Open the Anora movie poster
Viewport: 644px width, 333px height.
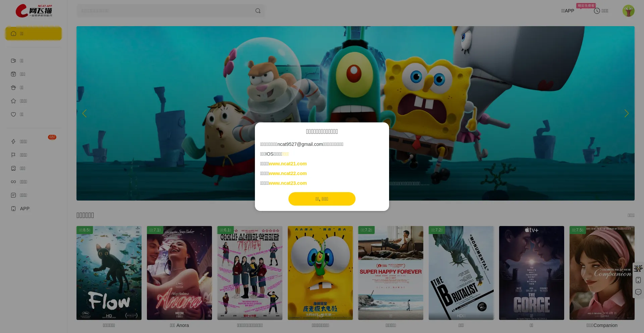[x=179, y=273]
